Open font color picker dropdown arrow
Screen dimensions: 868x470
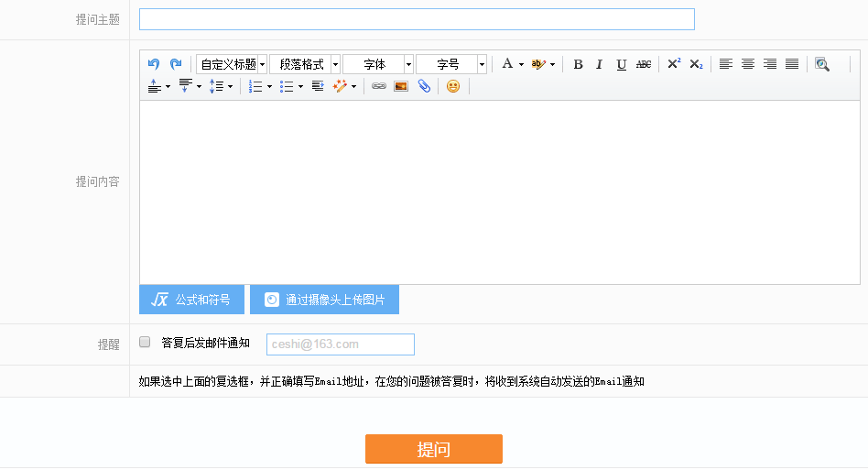521,64
